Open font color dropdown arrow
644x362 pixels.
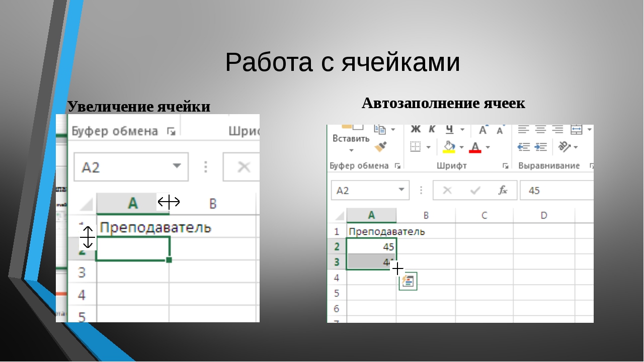coord(488,147)
